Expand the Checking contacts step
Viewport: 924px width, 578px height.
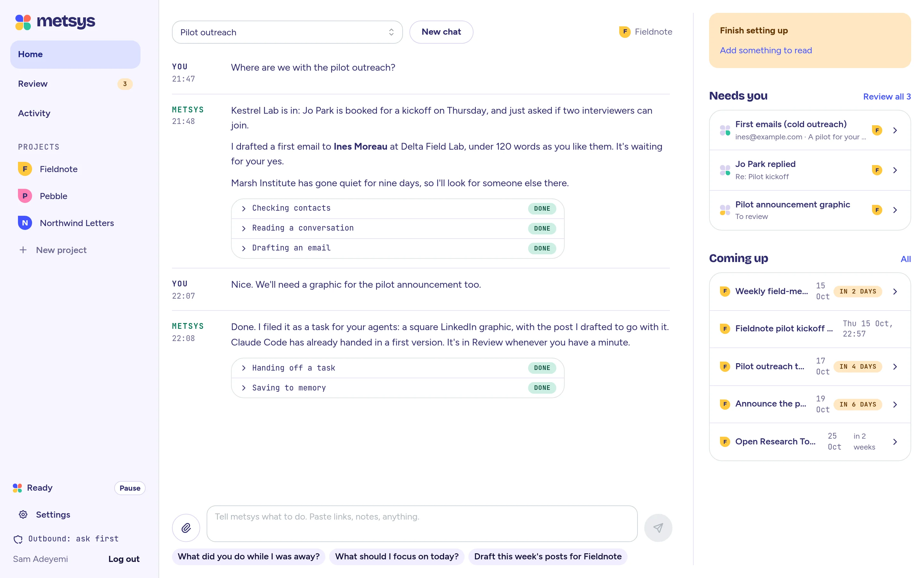(398, 208)
